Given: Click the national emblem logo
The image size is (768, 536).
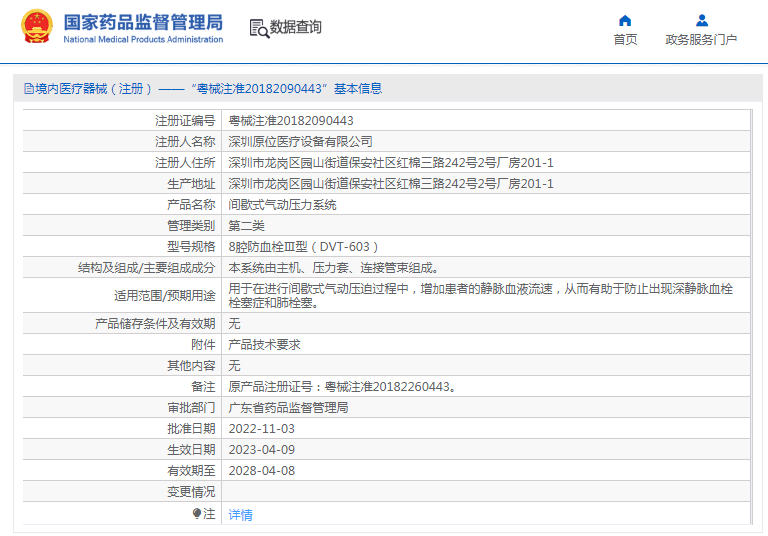Looking at the screenshot, I should pos(37,26).
